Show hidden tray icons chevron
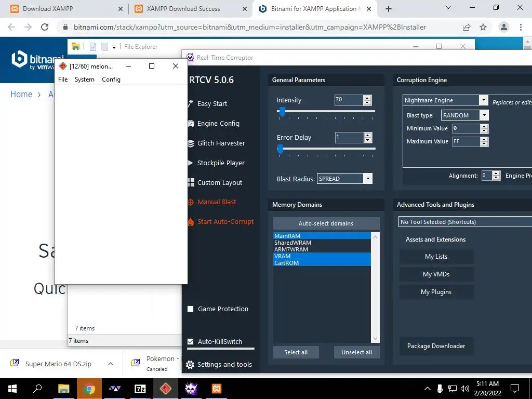 (x=427, y=389)
